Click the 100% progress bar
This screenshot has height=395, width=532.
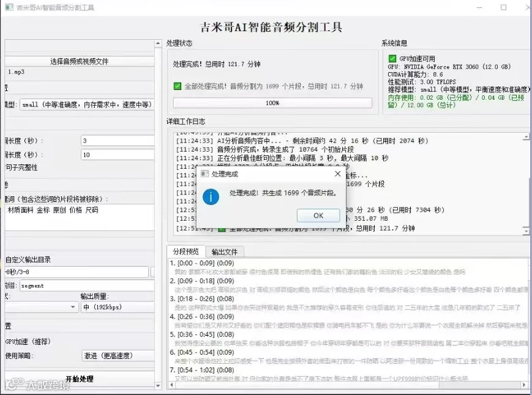coord(272,103)
